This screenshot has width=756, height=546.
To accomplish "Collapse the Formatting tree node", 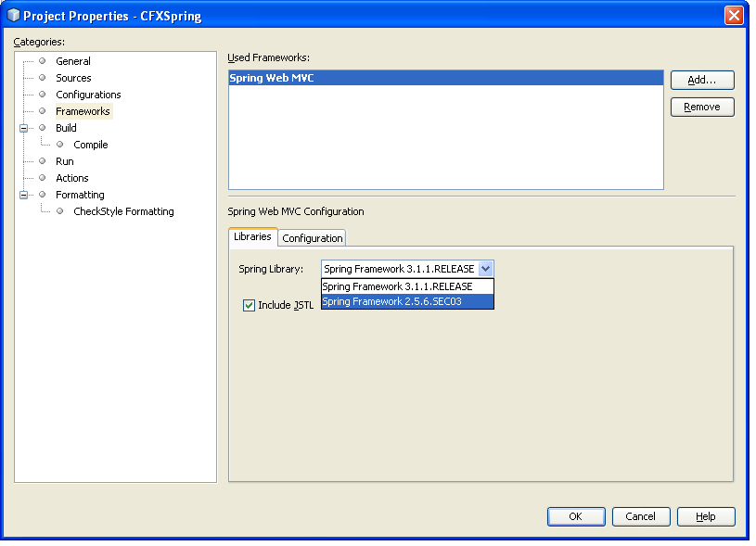I will [23, 196].
